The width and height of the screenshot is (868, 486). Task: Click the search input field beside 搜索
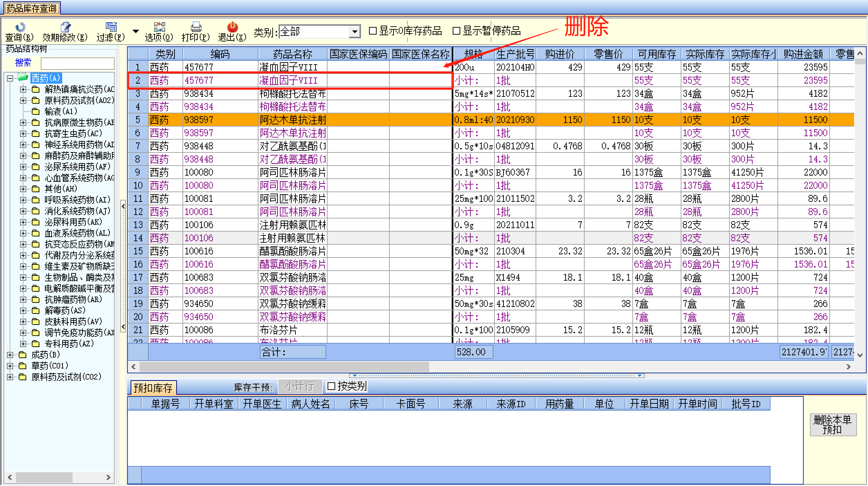pyautogui.click(x=77, y=63)
